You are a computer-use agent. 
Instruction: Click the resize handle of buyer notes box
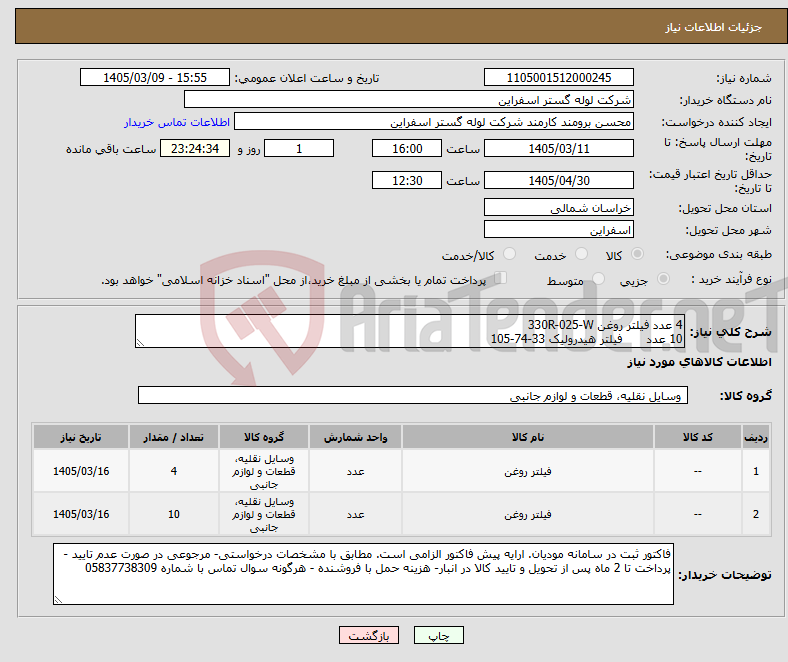(58, 599)
